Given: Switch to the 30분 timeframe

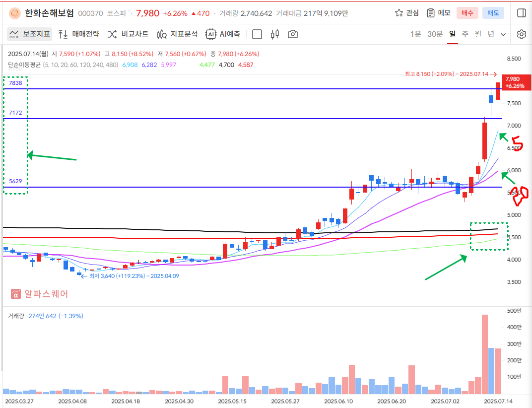Looking at the screenshot, I should click(435, 34).
